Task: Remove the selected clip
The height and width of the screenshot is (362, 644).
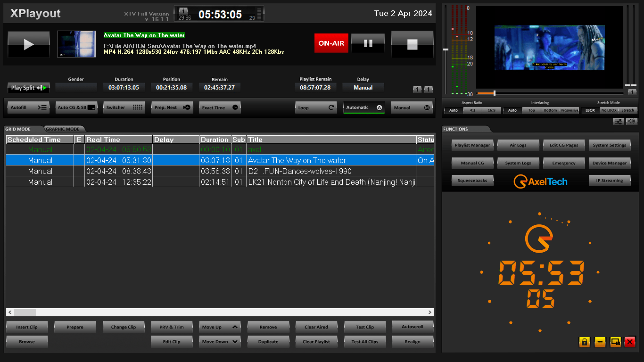Action: [x=268, y=327]
